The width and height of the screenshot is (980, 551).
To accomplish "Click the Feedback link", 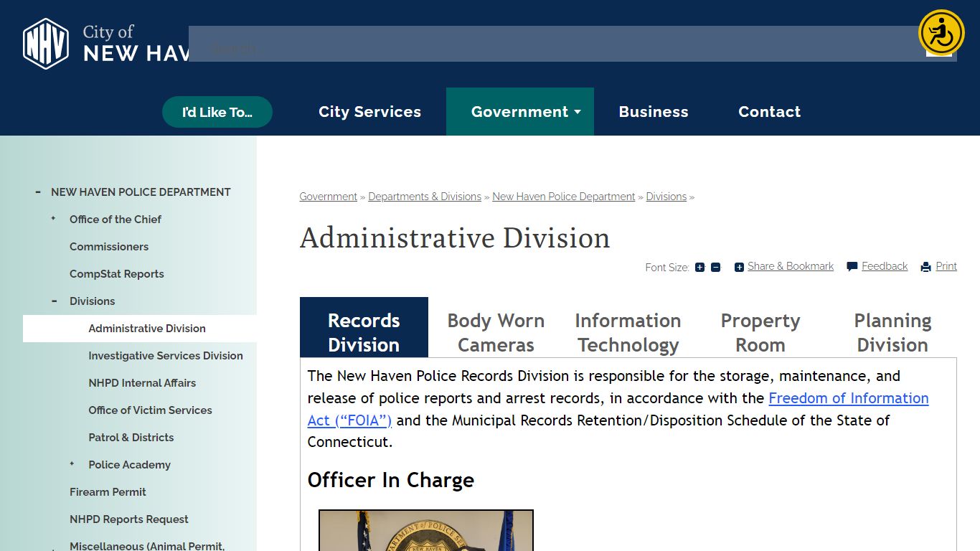I will tap(885, 266).
